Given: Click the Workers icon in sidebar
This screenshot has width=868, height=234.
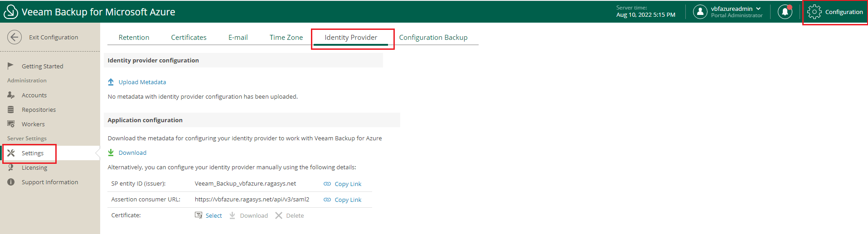Looking at the screenshot, I should (11, 124).
